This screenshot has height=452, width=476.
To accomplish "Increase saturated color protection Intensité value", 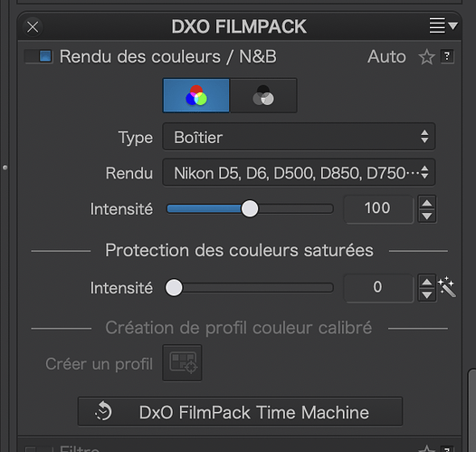I will coord(427,282).
